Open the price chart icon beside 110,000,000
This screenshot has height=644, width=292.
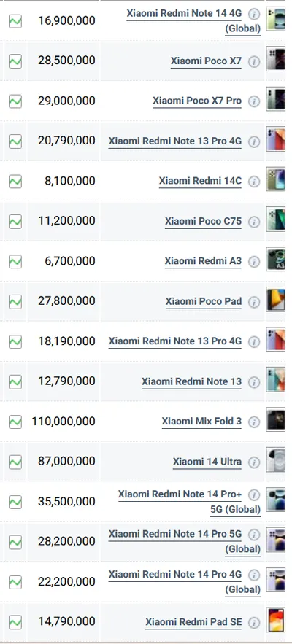point(15,422)
